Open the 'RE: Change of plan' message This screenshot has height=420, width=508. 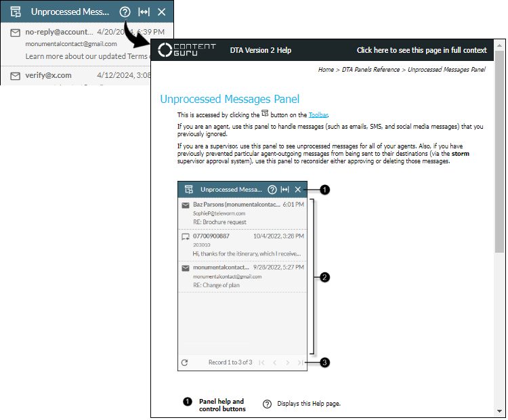(x=242, y=276)
